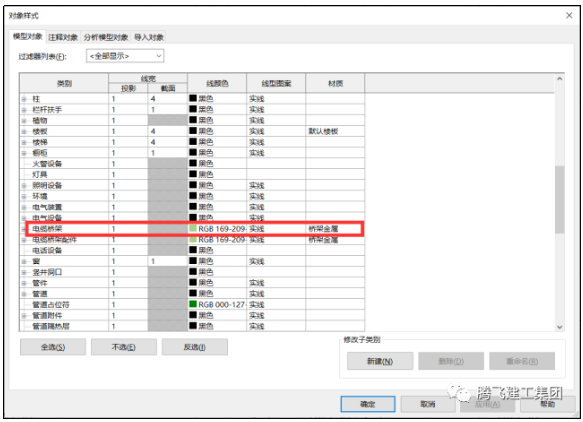Open black line color of 电话设备
Viewport: 583px width, 422px height.
(x=217, y=250)
